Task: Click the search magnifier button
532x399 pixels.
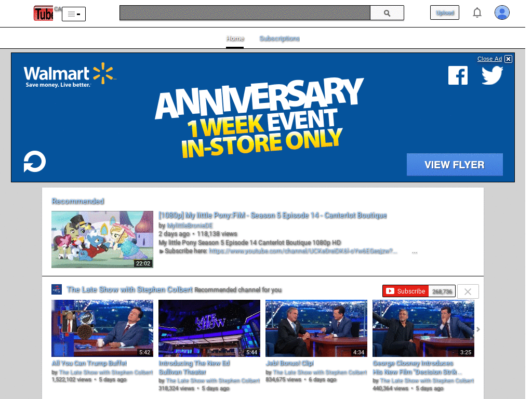Action: point(387,13)
